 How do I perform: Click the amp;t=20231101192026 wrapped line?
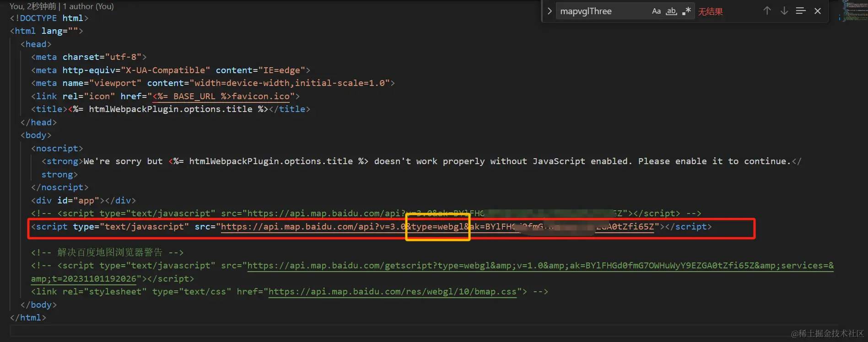tap(113, 279)
